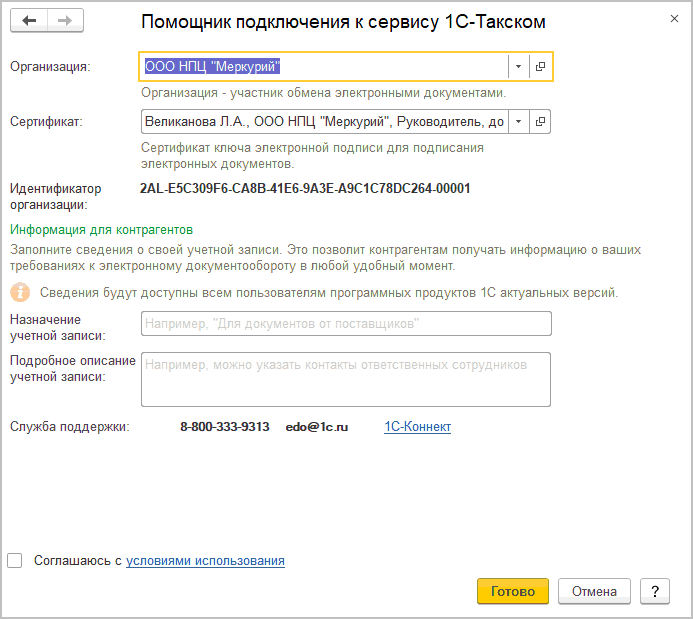693x619 pixels.
Task: Open help with the question mark button
Action: [655, 591]
